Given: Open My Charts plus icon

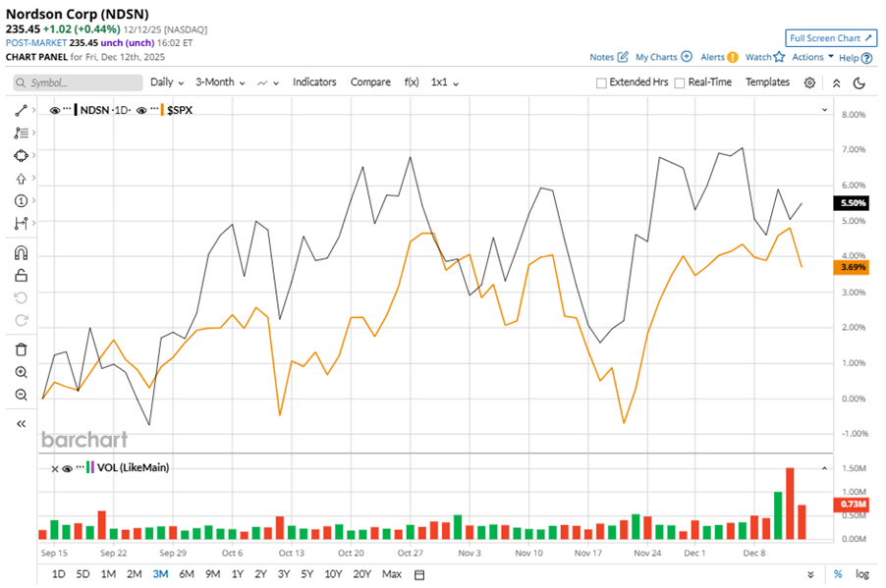Looking at the screenshot, I should [687, 57].
